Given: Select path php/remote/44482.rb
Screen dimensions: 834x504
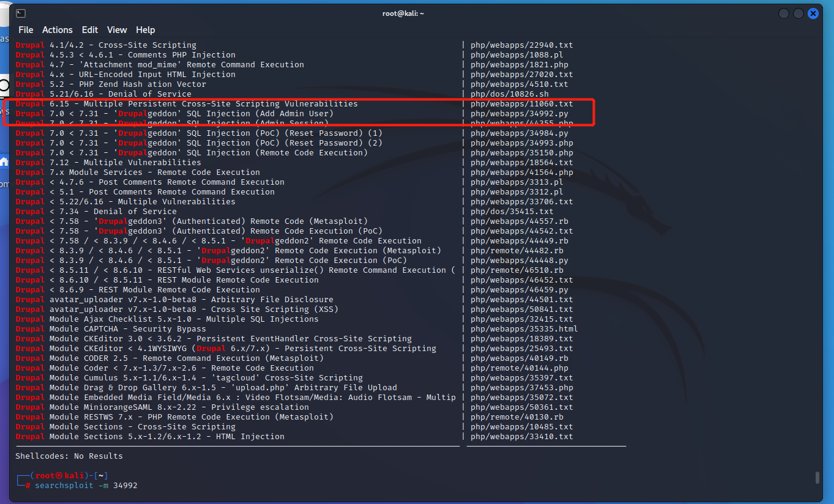Looking at the screenshot, I should pos(517,251).
